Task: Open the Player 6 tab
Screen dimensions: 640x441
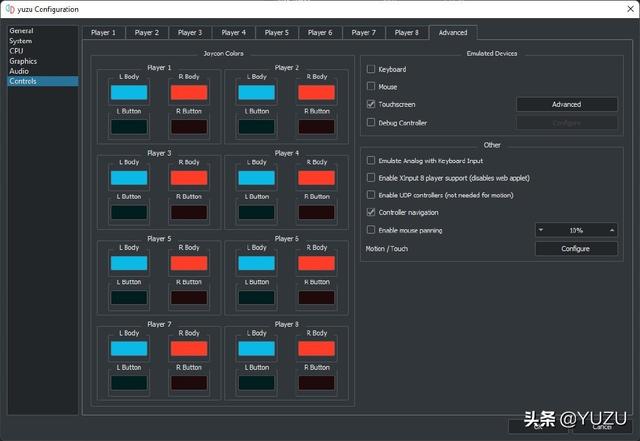Action: (x=320, y=33)
